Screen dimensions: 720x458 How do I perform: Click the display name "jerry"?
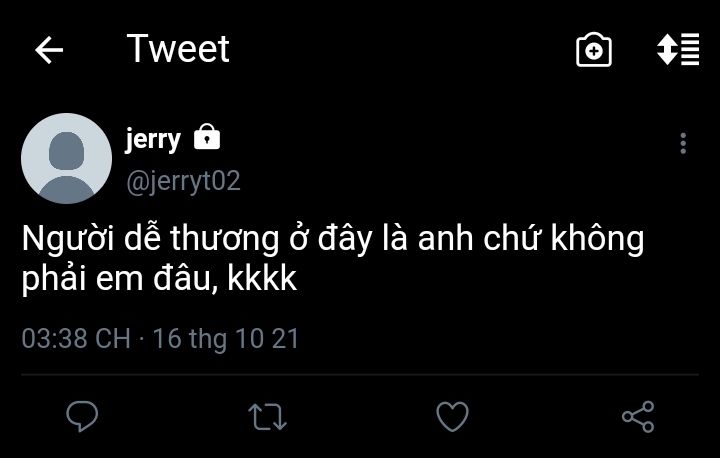pyautogui.click(x=152, y=138)
